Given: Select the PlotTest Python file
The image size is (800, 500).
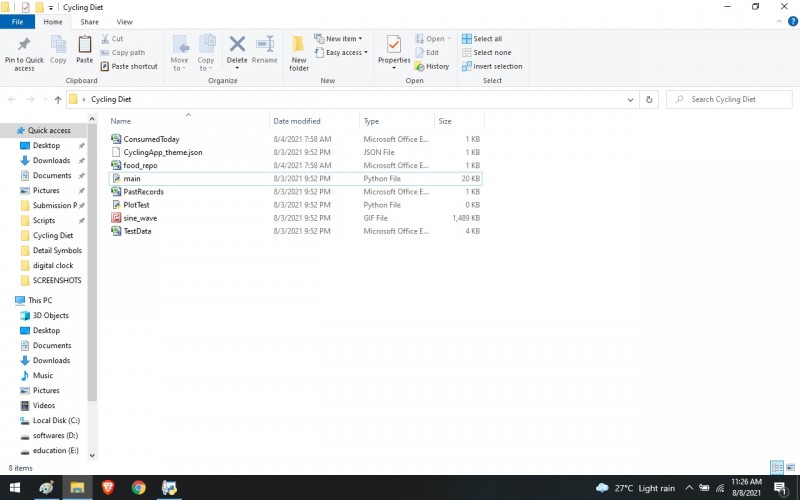Looking at the screenshot, I should tap(295, 205).
